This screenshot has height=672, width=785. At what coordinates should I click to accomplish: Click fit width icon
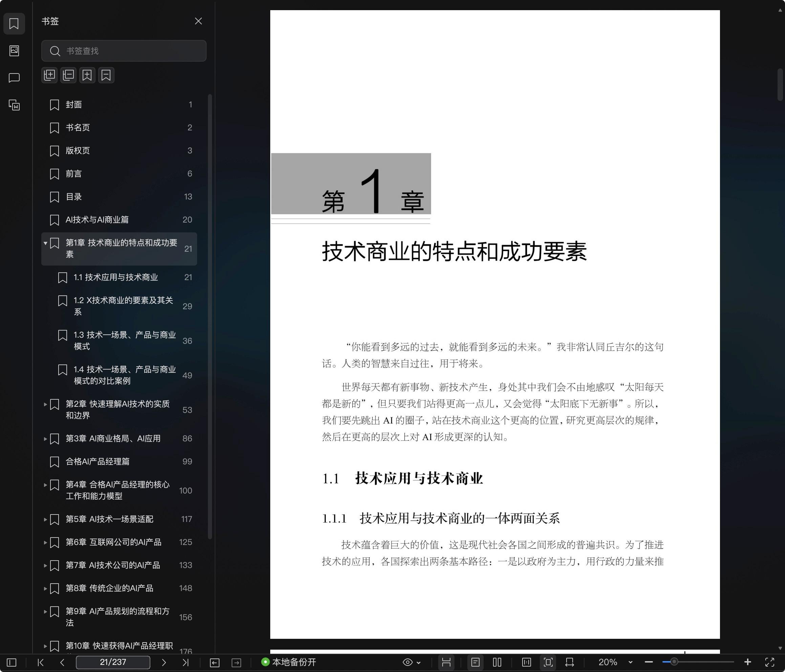point(569,663)
